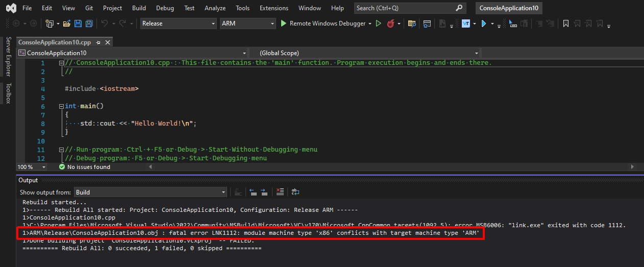Click the editor horizontal scrollbar track
Screen dimensions: 644x267
click(390, 167)
